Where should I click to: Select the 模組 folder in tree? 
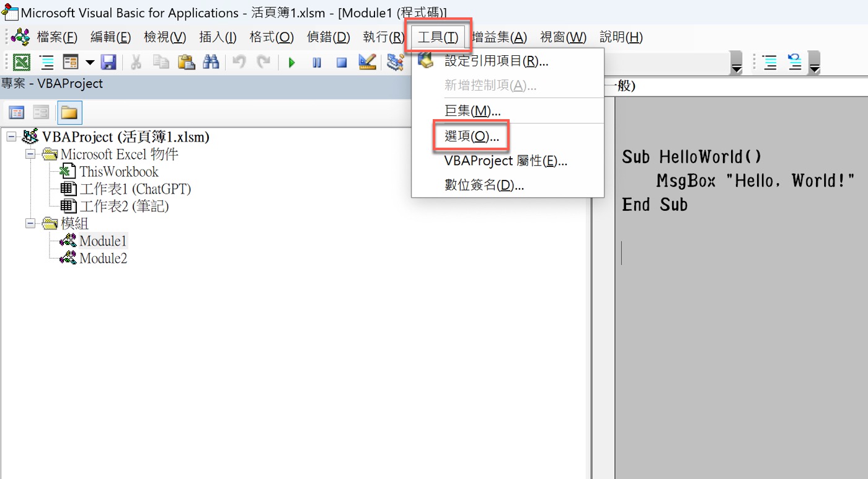74,223
